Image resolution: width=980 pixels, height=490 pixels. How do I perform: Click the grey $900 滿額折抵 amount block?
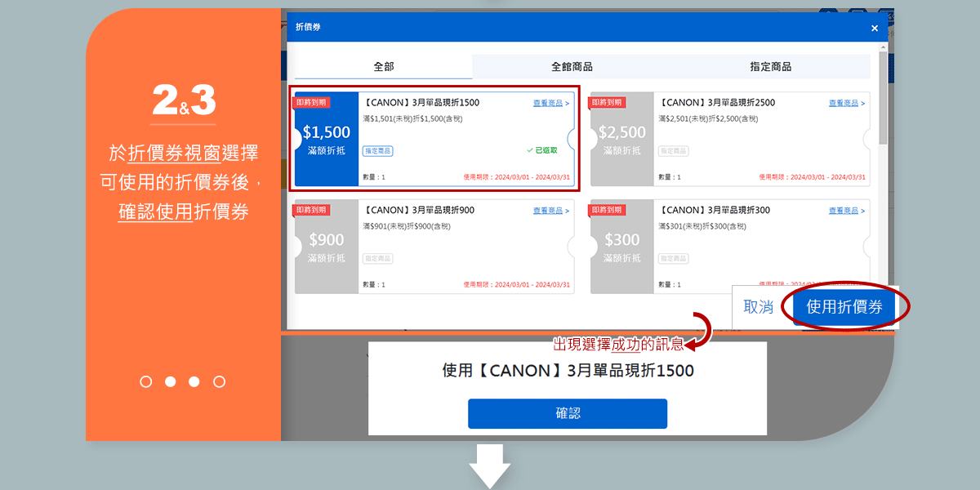click(x=327, y=247)
